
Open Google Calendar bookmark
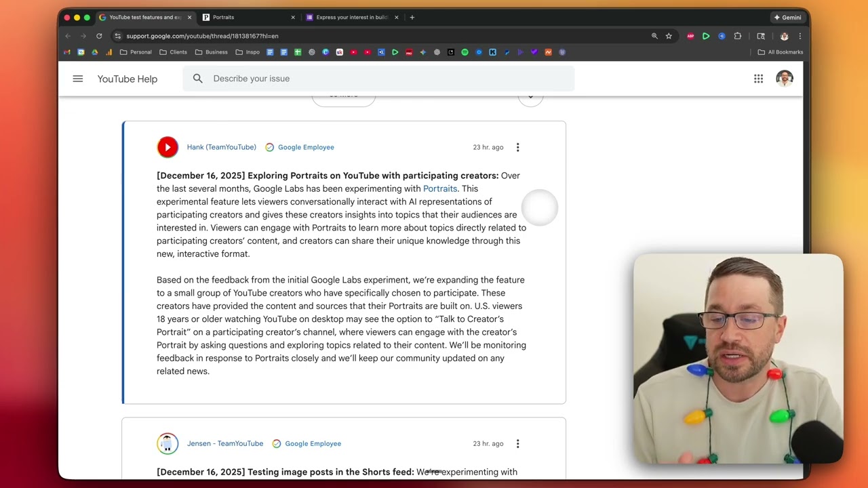pyautogui.click(x=81, y=52)
